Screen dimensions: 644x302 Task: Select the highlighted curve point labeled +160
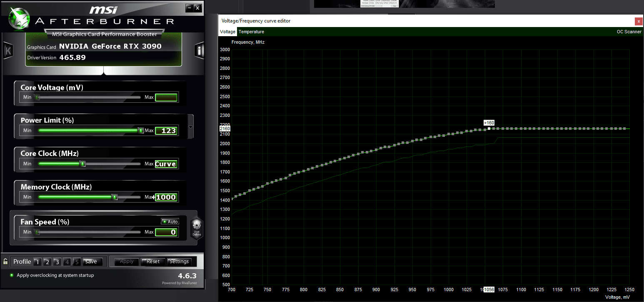[489, 129]
